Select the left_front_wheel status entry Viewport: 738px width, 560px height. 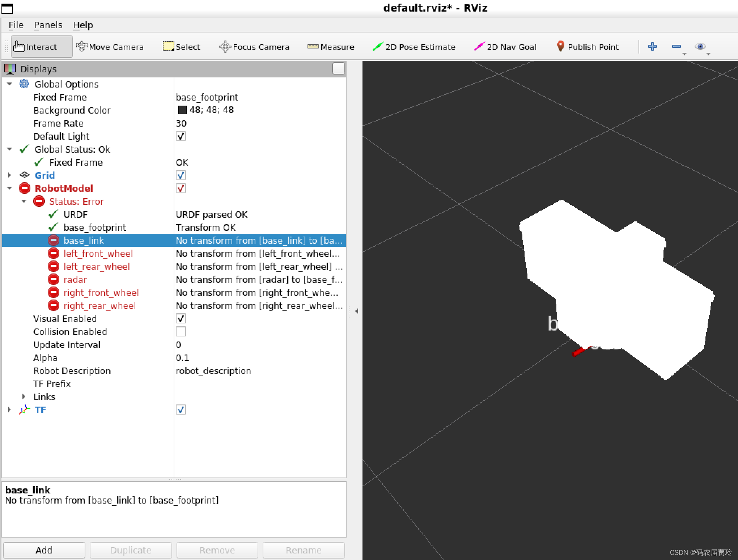point(98,253)
